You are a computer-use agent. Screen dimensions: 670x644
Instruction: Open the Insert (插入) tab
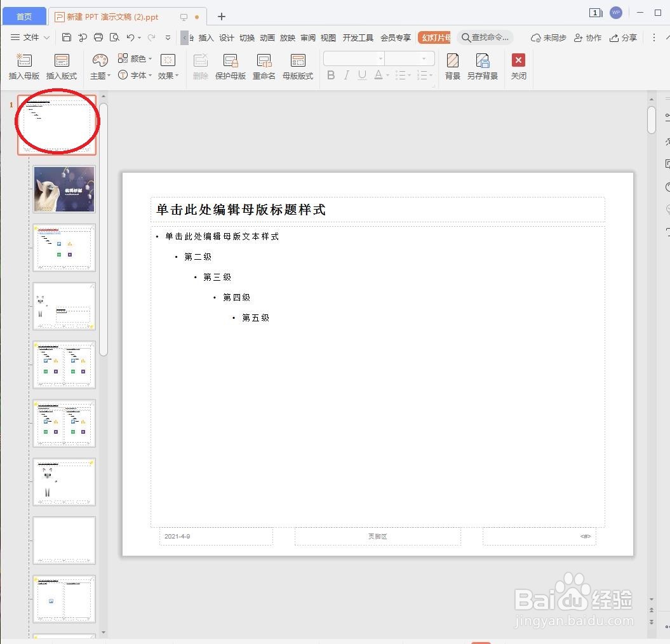pyautogui.click(x=206, y=38)
